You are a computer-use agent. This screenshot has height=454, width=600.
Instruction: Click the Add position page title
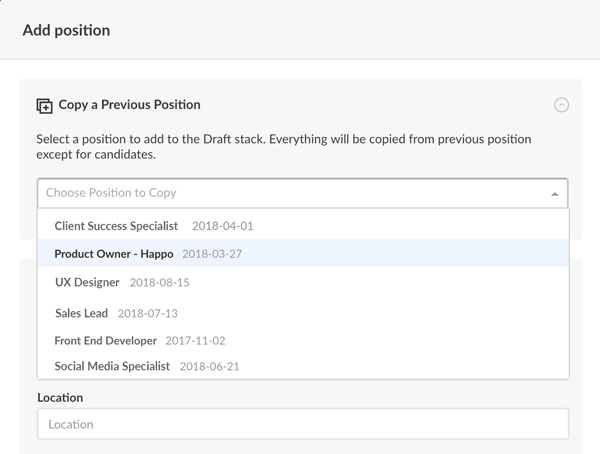pos(66,30)
